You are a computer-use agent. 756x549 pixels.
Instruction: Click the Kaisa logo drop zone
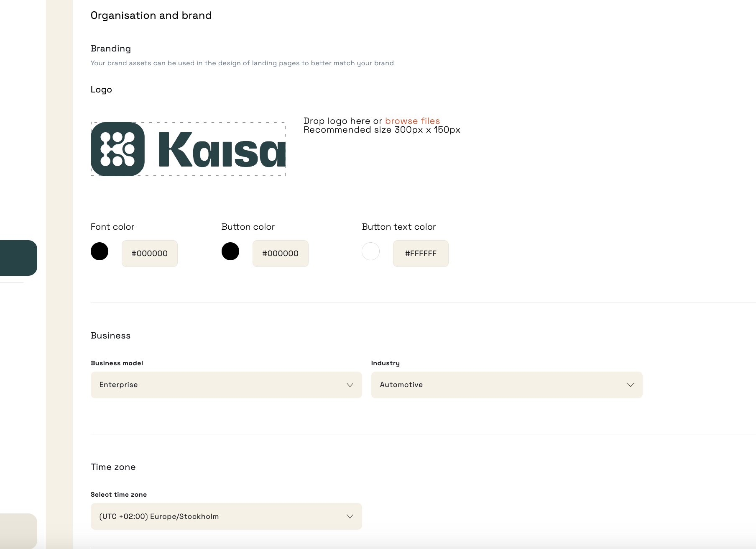(188, 149)
